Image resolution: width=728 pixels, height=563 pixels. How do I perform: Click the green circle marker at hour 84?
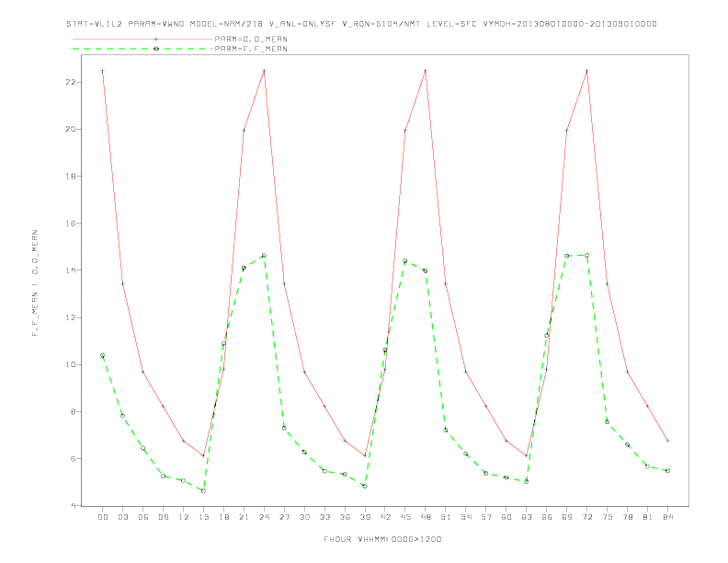click(x=667, y=471)
